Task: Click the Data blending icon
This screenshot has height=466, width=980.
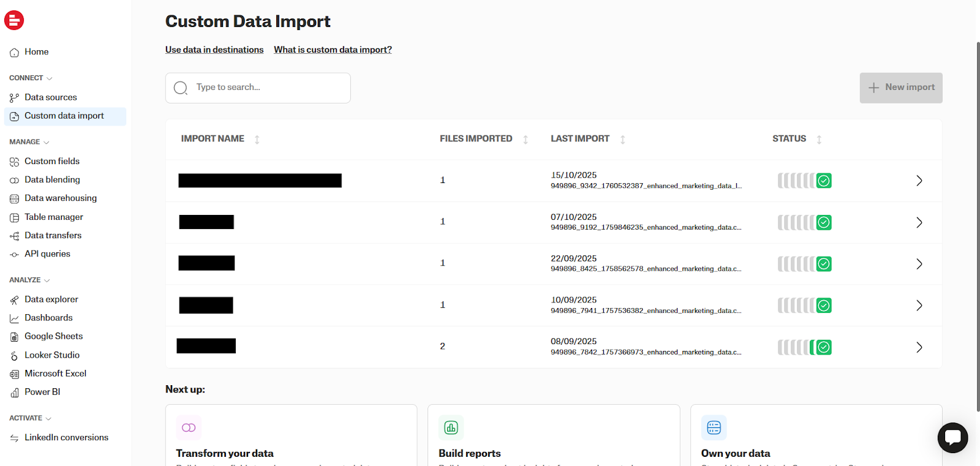Action: [14, 180]
